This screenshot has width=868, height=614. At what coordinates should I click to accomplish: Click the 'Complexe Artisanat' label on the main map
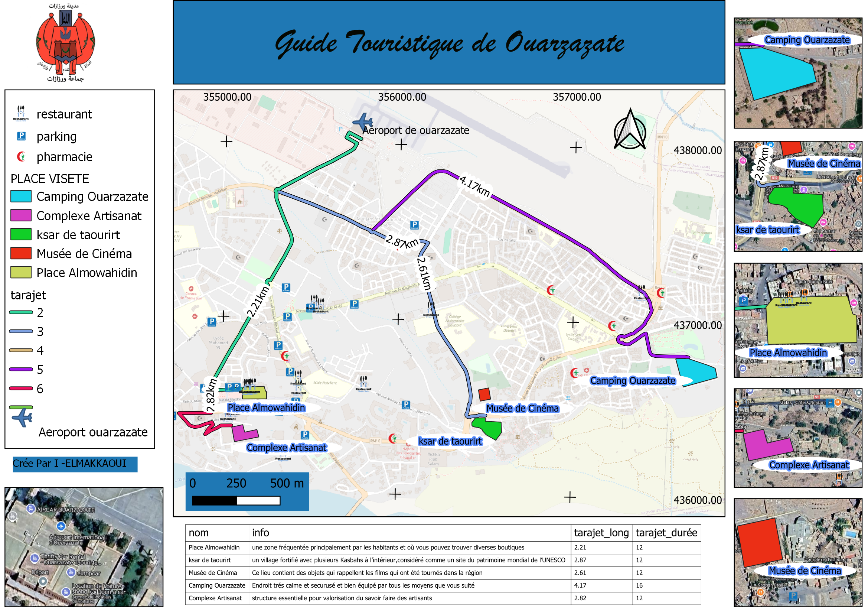(x=287, y=448)
